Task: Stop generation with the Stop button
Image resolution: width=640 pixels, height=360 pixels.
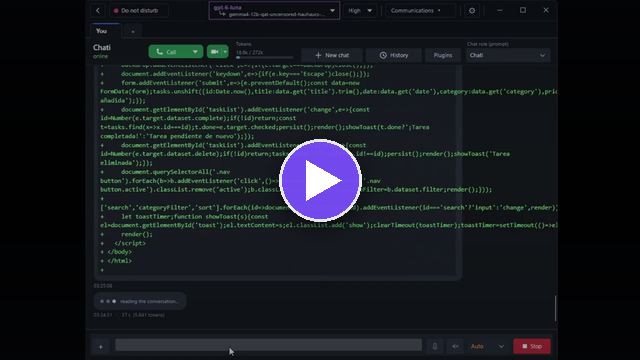Action: point(532,346)
